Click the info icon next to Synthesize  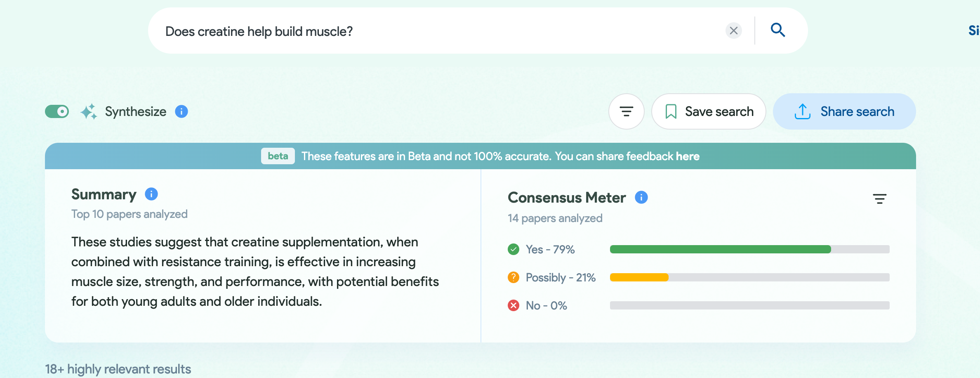[181, 111]
